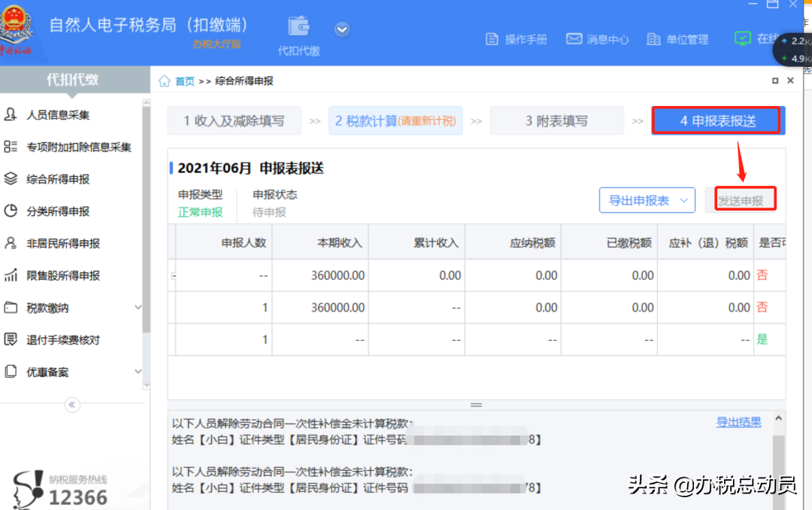The width and height of the screenshot is (812, 510).
Task: Switch to step 4 申报表报送
Action: click(717, 120)
